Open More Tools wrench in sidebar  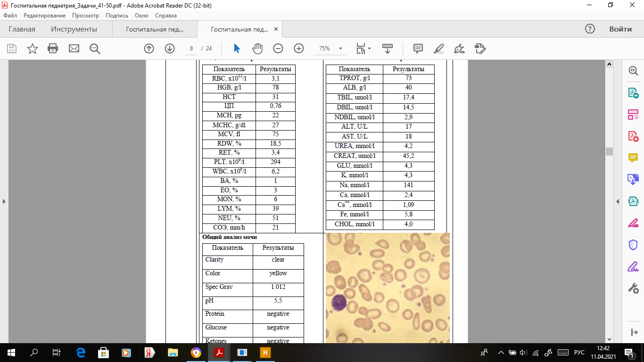coord(633,288)
